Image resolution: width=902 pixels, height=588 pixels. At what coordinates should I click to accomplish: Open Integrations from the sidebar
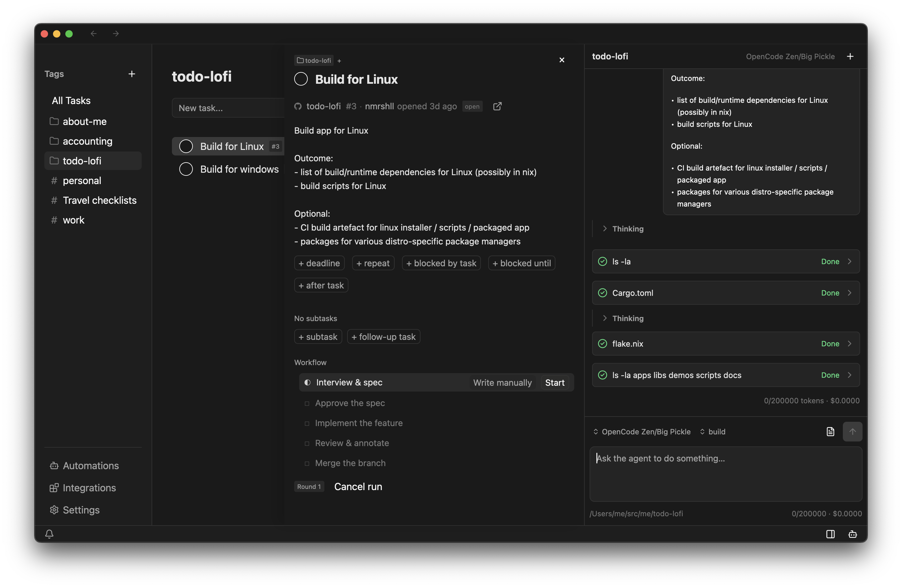click(83, 488)
